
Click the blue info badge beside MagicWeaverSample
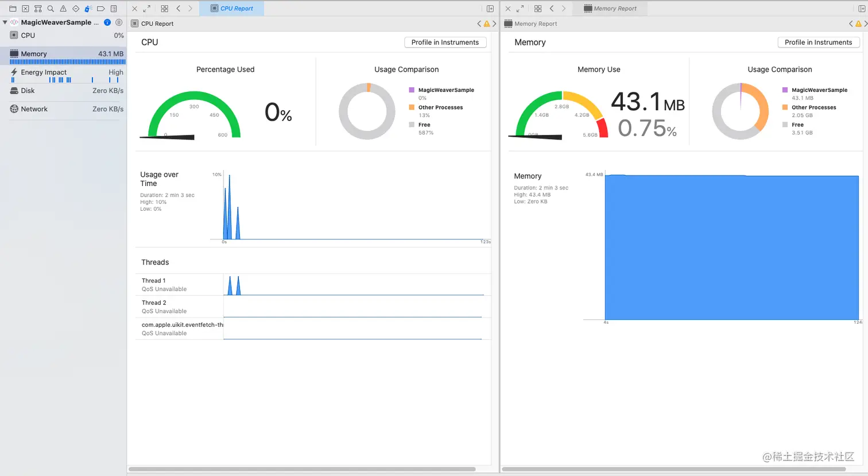point(107,22)
